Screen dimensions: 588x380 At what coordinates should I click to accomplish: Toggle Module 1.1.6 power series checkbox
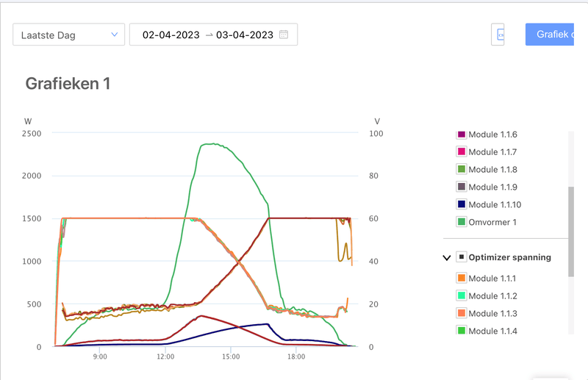(462, 135)
